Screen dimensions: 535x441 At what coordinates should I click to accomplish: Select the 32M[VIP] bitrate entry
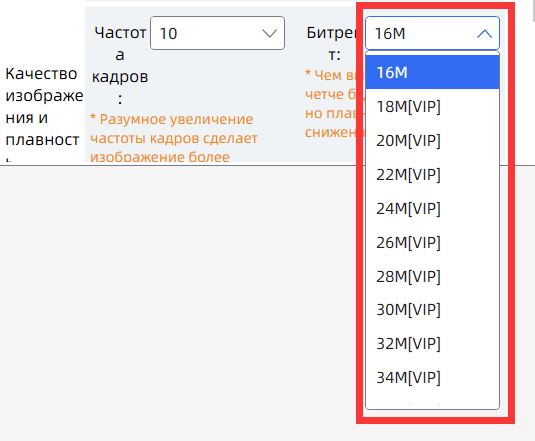(432, 343)
